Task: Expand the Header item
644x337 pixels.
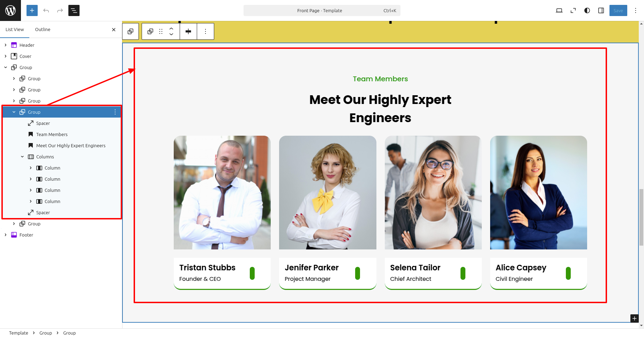Action: 6,45
